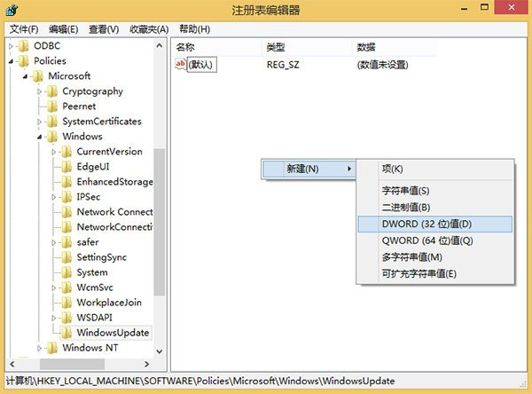Select 二进制值(B) in submenu
The width and height of the screenshot is (532, 394).
coord(435,207)
